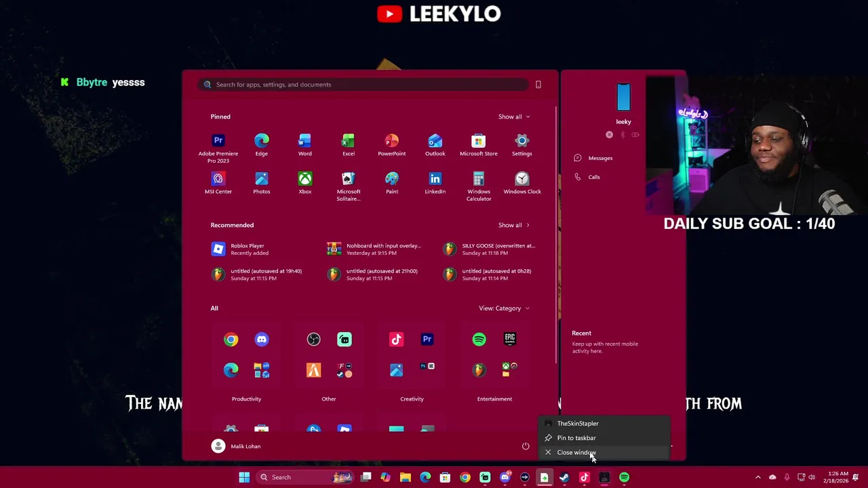Open Windows Clock pinned app

(521, 183)
